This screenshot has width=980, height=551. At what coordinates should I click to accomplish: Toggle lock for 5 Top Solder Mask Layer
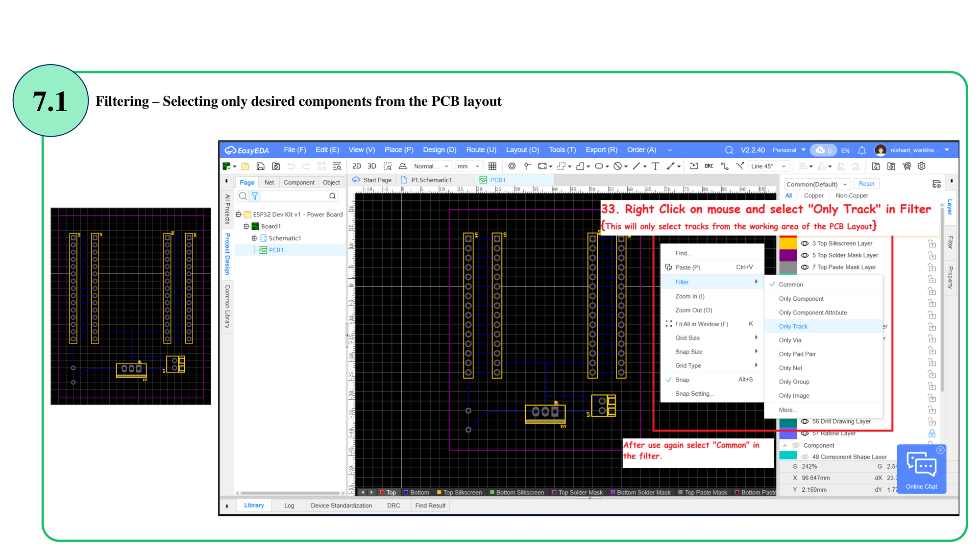[931, 255]
